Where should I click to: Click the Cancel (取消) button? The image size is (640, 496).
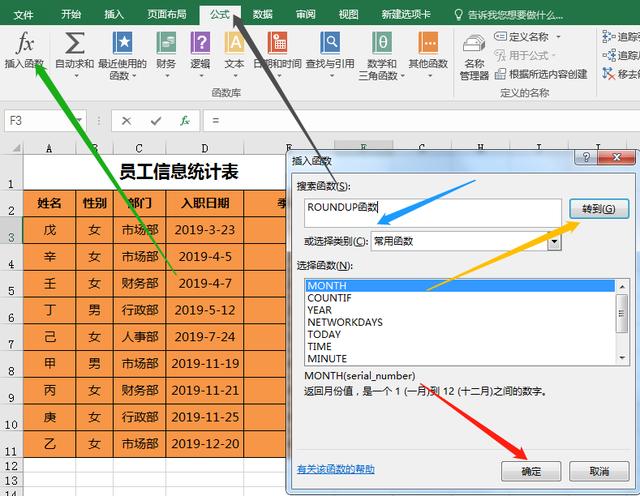coord(599,472)
